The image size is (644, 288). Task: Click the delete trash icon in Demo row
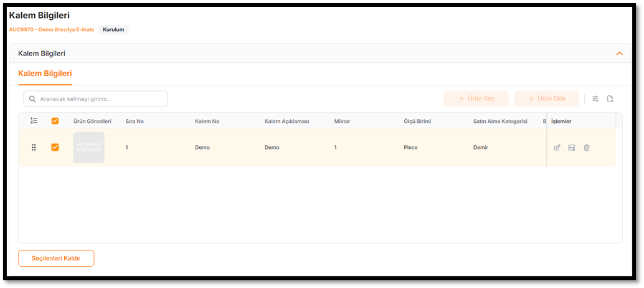pos(587,148)
